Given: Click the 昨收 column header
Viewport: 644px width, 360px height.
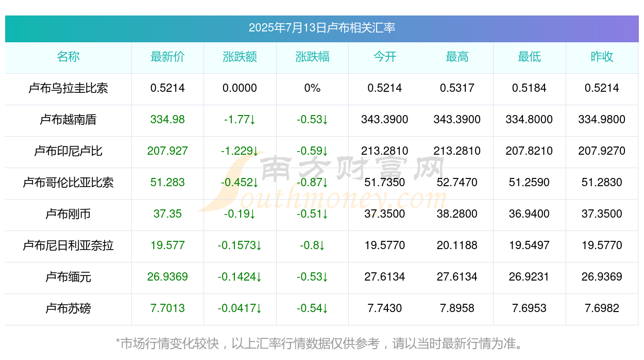Looking at the screenshot, I should (x=602, y=57).
